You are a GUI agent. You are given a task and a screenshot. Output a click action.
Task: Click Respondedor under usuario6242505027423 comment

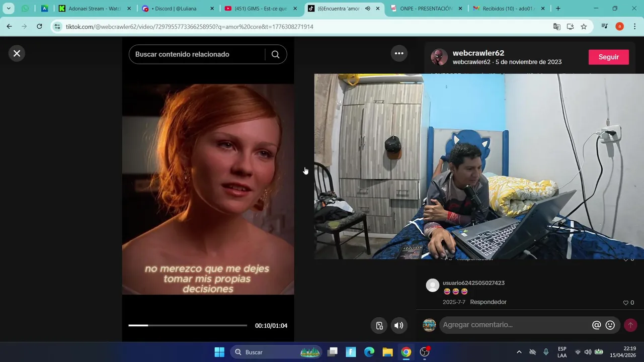coord(488,302)
